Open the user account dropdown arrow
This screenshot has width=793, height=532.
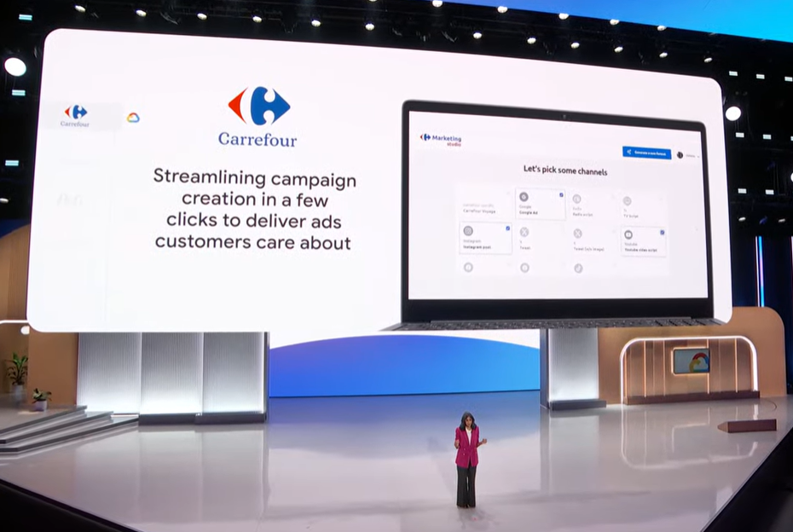(697, 155)
